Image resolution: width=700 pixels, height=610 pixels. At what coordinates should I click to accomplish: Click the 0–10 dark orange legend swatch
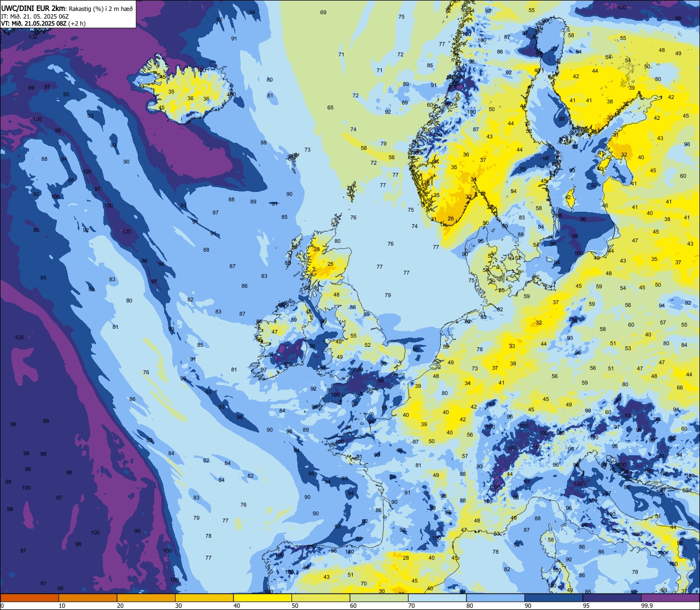pos(30,597)
